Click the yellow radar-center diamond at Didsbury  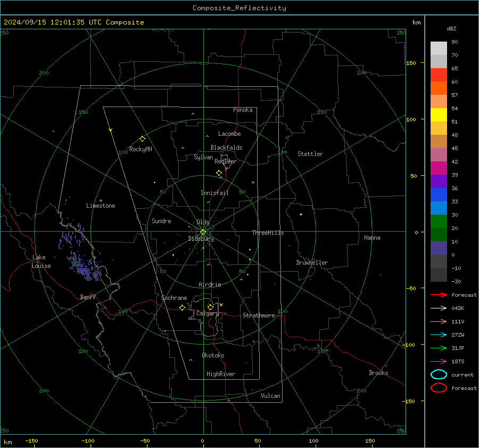(x=203, y=232)
